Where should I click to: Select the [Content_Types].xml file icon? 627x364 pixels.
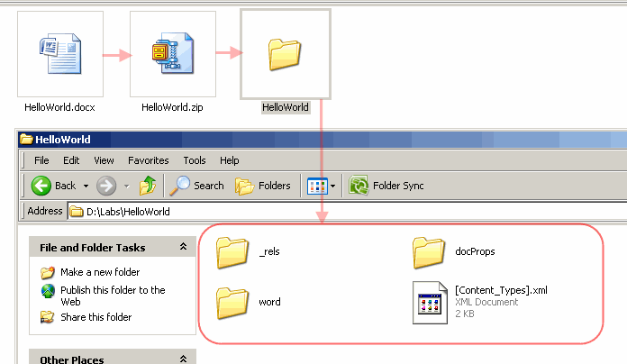click(430, 303)
